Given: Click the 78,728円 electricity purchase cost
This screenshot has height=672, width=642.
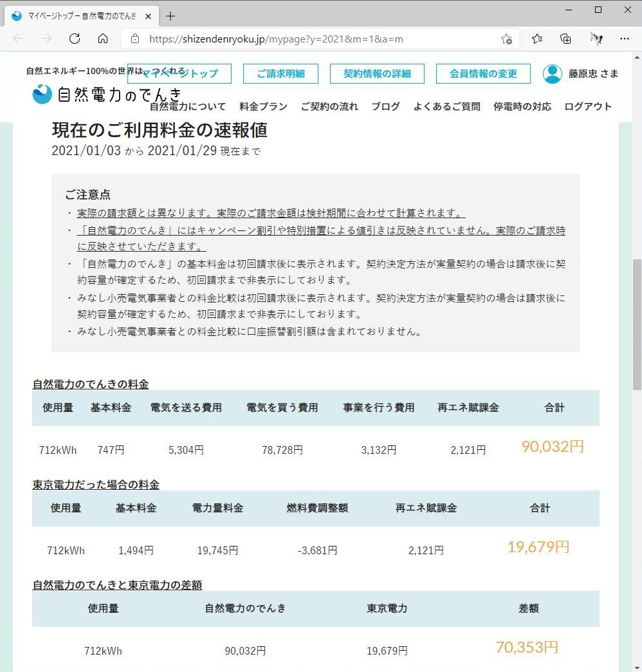Looking at the screenshot, I should tap(282, 450).
